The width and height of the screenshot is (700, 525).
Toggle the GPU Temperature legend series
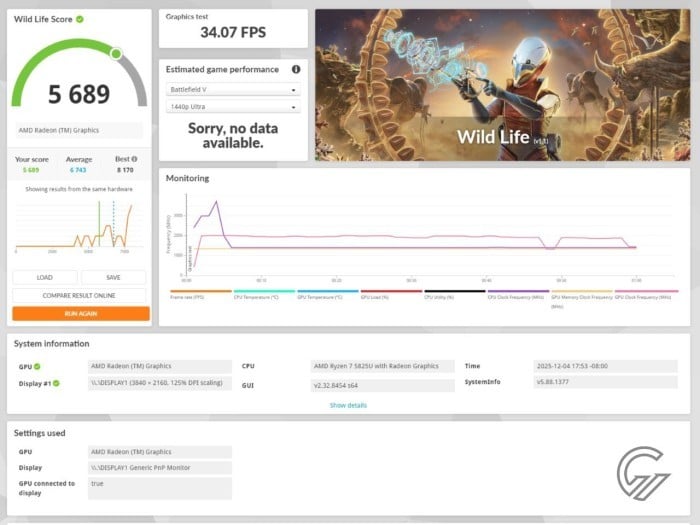click(x=328, y=295)
